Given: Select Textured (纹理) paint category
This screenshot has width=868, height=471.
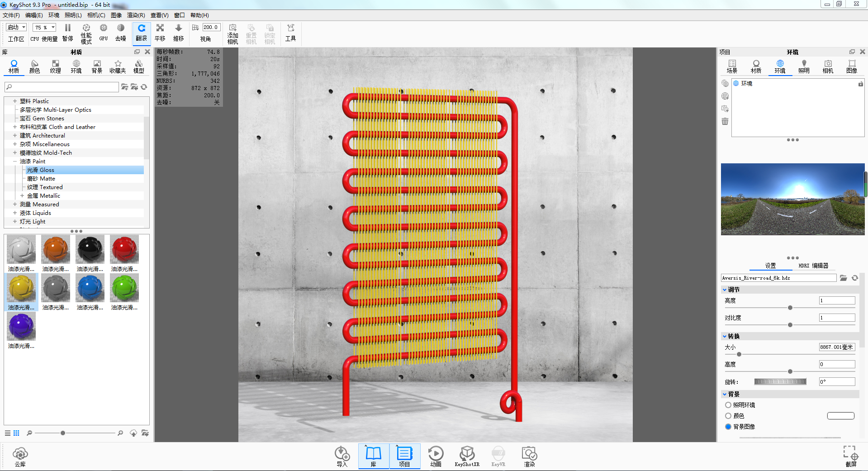Looking at the screenshot, I should tap(45, 187).
